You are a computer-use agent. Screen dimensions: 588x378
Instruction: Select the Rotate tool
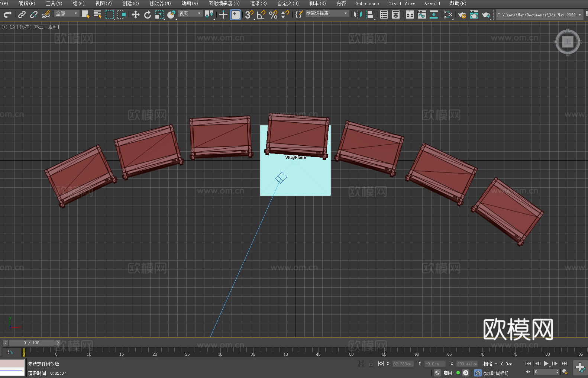[x=148, y=14]
